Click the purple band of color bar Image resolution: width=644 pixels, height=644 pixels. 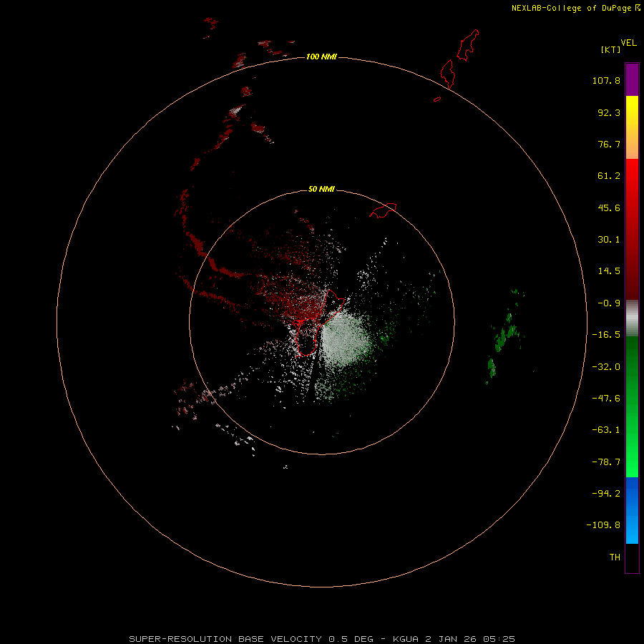coord(632,79)
